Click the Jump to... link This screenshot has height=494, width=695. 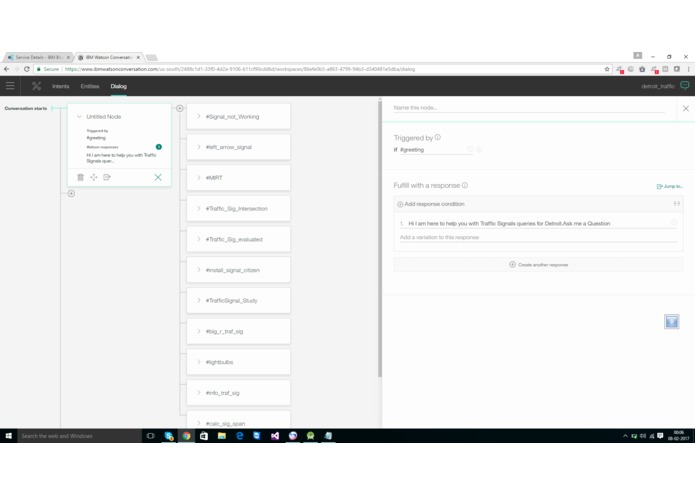click(670, 186)
